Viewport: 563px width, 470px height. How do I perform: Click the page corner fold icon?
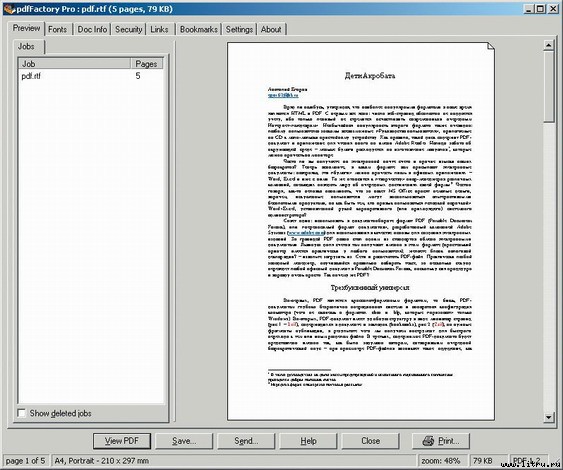pos(490,46)
